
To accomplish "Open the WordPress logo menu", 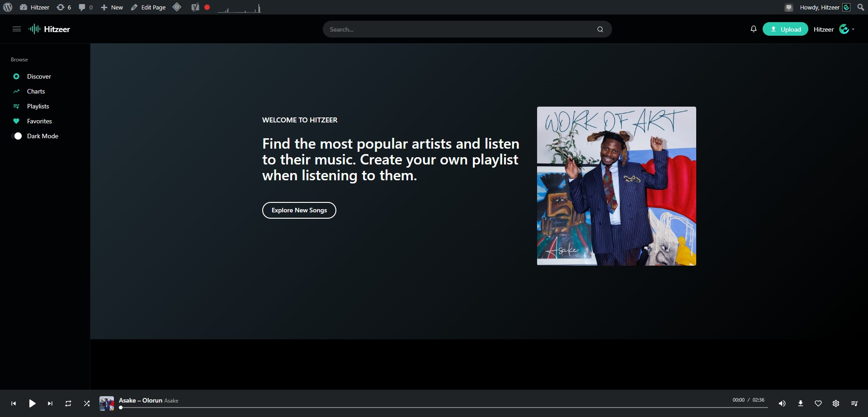I will [x=8, y=7].
